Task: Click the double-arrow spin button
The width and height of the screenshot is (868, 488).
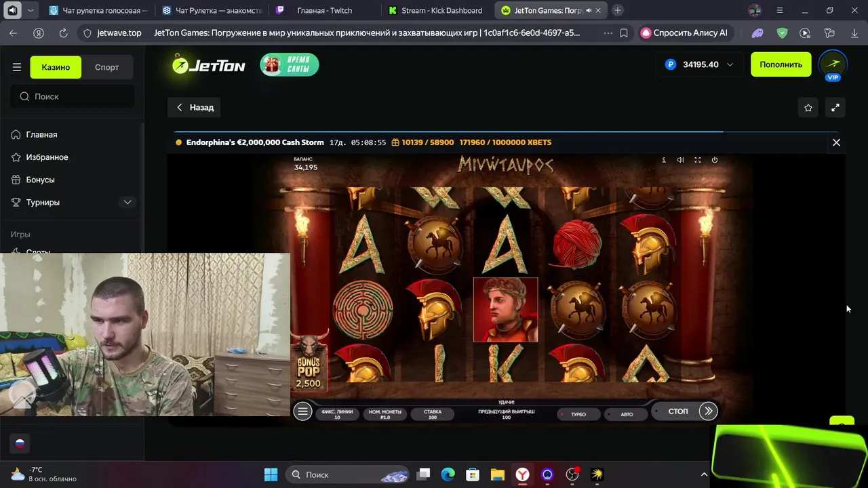Action: tap(708, 411)
